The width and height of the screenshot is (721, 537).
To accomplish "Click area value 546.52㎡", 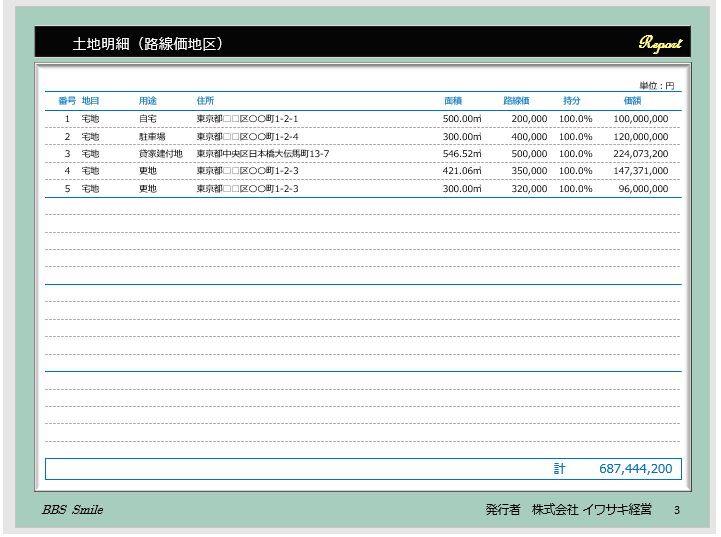I will 462,154.
